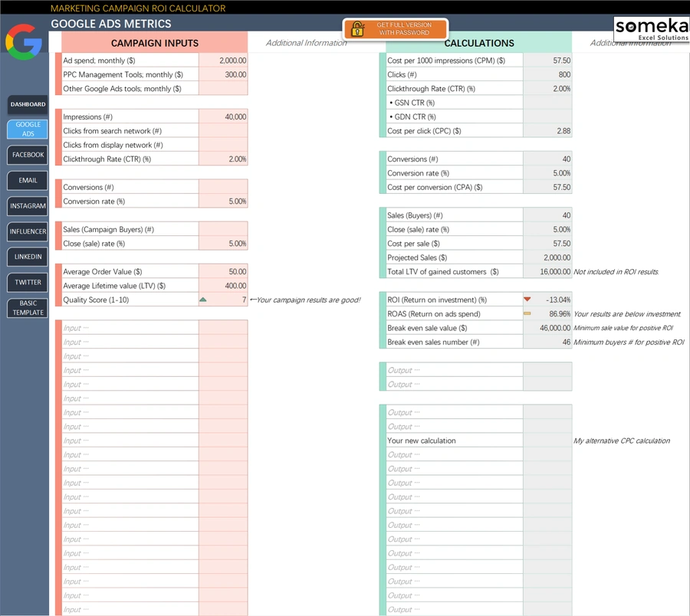
Task: Select Average Lifetime value 400.00 cell
Action: (x=223, y=285)
